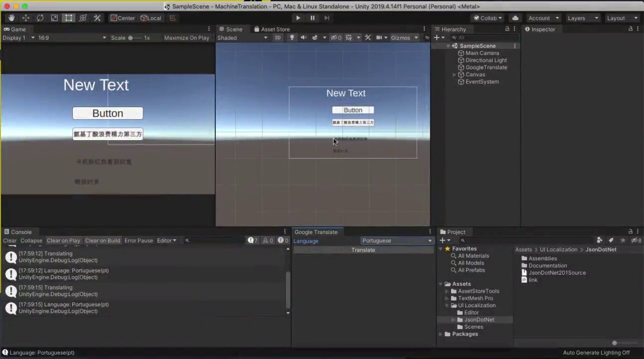This screenshot has width=644, height=359.
Task: Select the Game tab
Action: (14, 29)
